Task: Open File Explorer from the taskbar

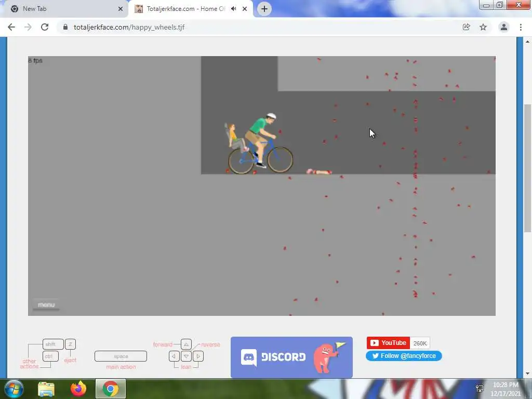Action: pos(46,389)
